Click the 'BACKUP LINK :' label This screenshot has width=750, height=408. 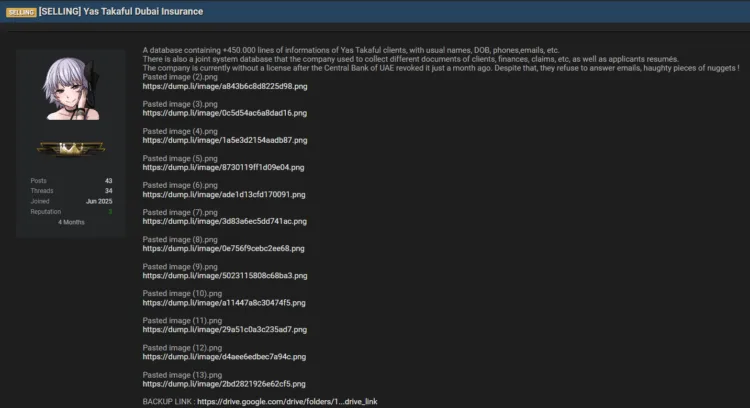coord(169,402)
